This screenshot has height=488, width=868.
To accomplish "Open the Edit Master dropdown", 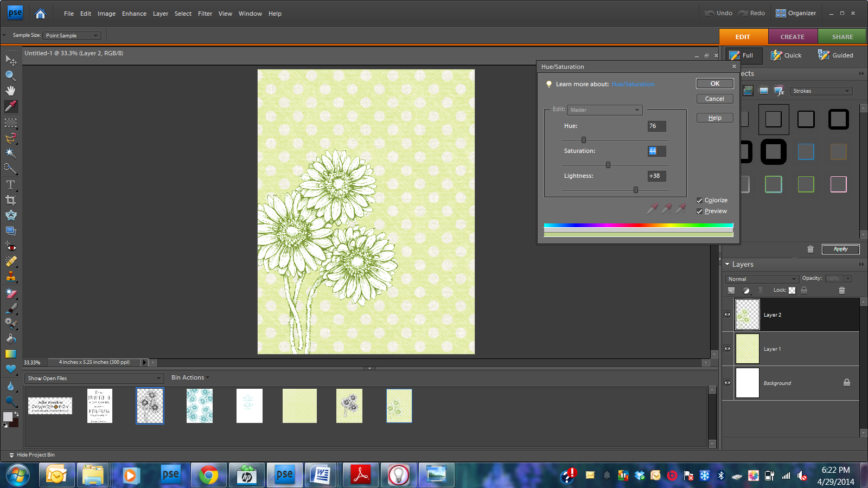I will 604,110.
